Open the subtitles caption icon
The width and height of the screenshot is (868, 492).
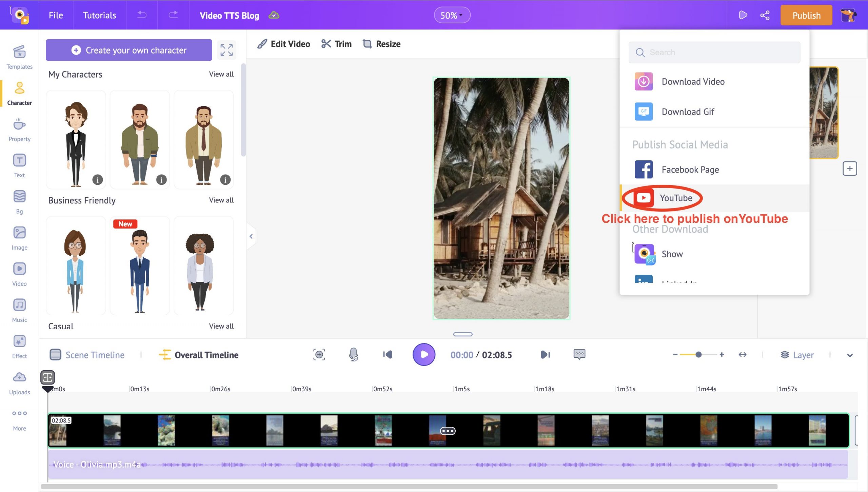click(579, 355)
